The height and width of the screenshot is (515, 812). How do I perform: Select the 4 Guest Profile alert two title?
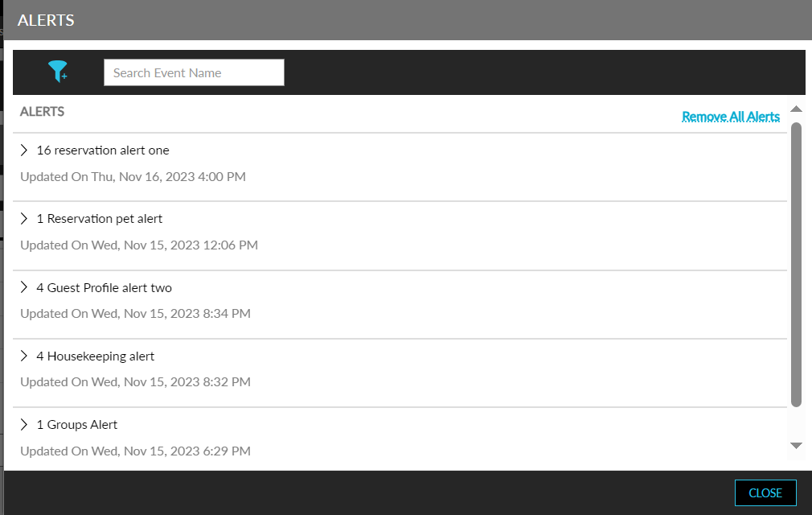(x=104, y=287)
